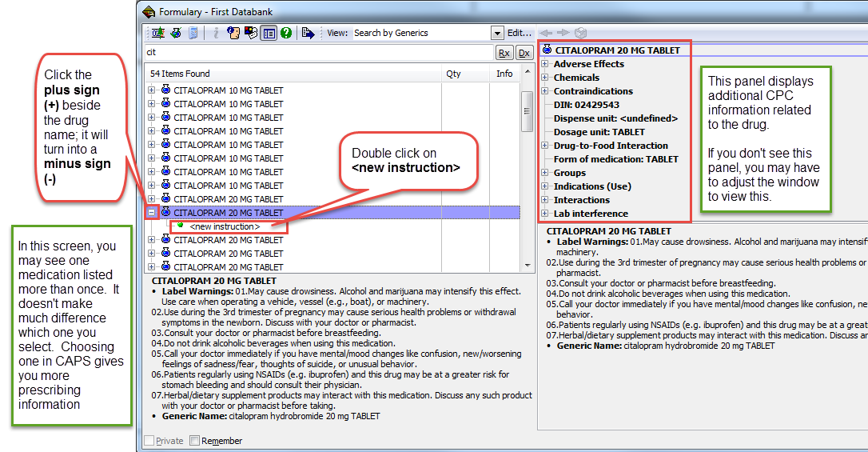Click the blue document icon in toolbar
The height and width of the screenshot is (452, 868).
[193, 33]
